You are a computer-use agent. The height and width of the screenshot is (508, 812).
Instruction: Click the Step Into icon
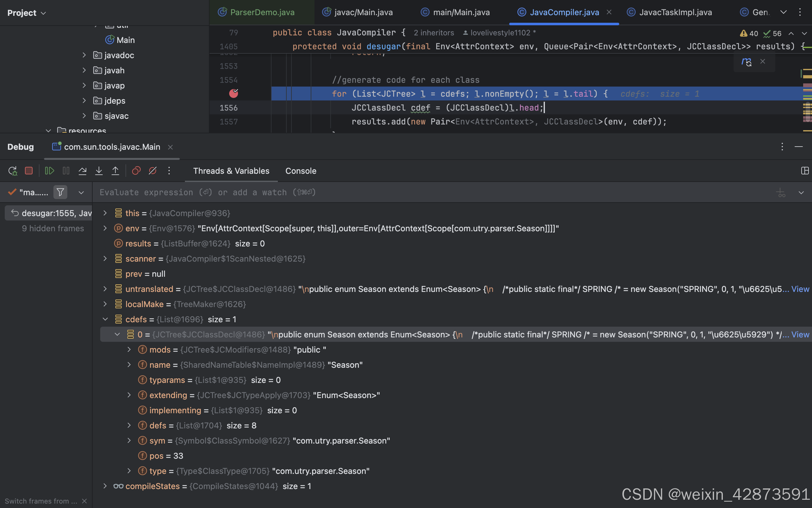99,171
